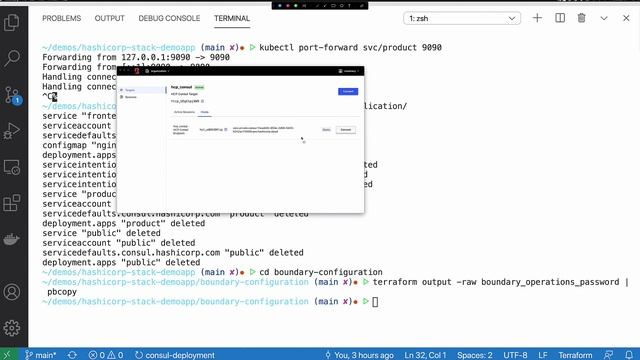Click consul-deployment status bar item
This screenshot has height=360, width=640.
[x=175, y=355]
